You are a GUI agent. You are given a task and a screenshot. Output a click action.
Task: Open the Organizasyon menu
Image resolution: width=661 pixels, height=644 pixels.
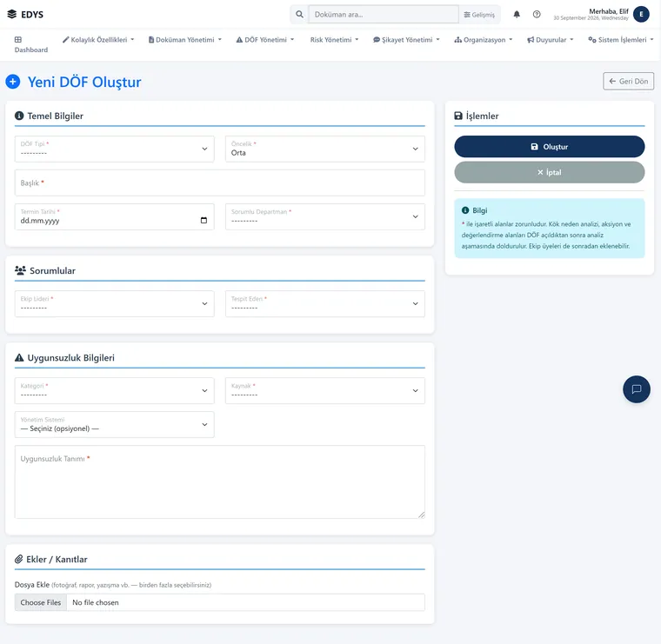pyautogui.click(x=484, y=40)
